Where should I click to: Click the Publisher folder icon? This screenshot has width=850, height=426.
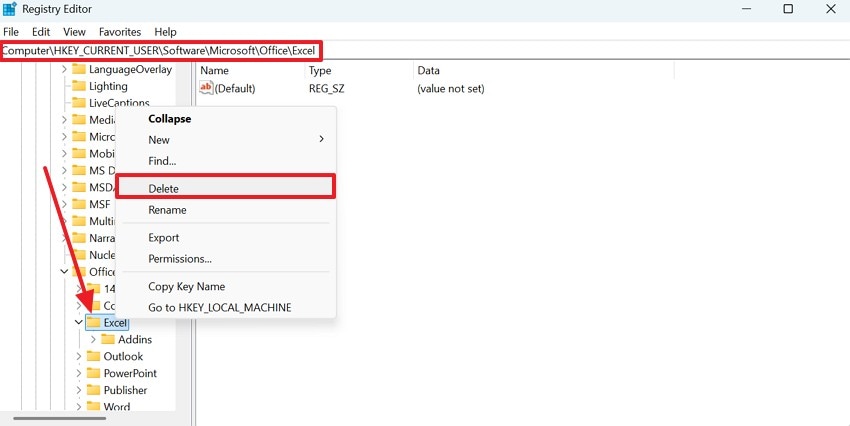click(94, 390)
